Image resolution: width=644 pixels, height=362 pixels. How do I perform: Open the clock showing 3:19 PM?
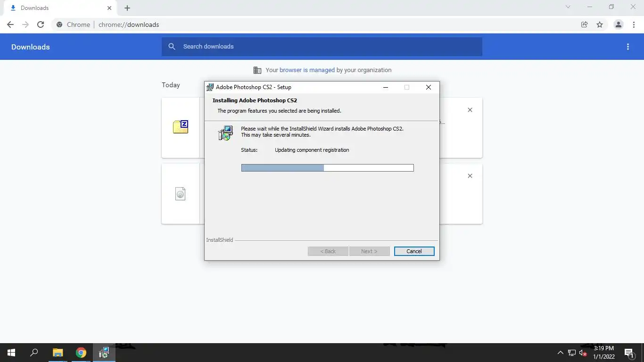[x=603, y=353]
